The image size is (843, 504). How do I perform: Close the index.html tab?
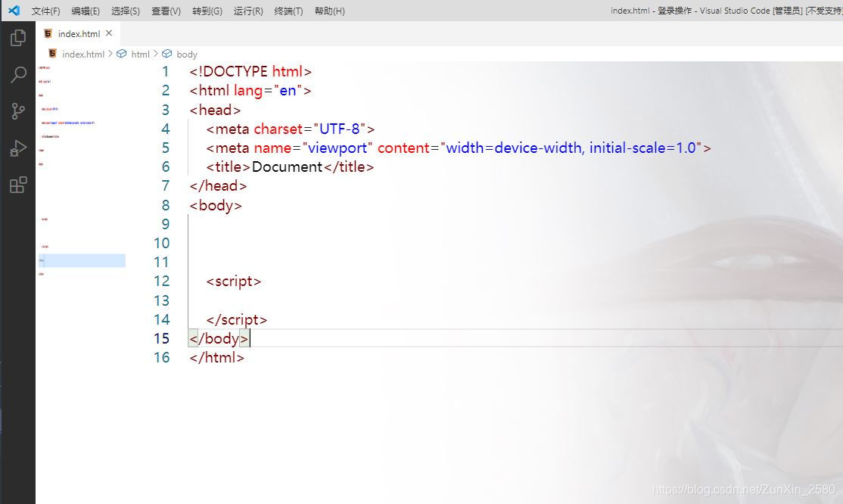tap(109, 33)
